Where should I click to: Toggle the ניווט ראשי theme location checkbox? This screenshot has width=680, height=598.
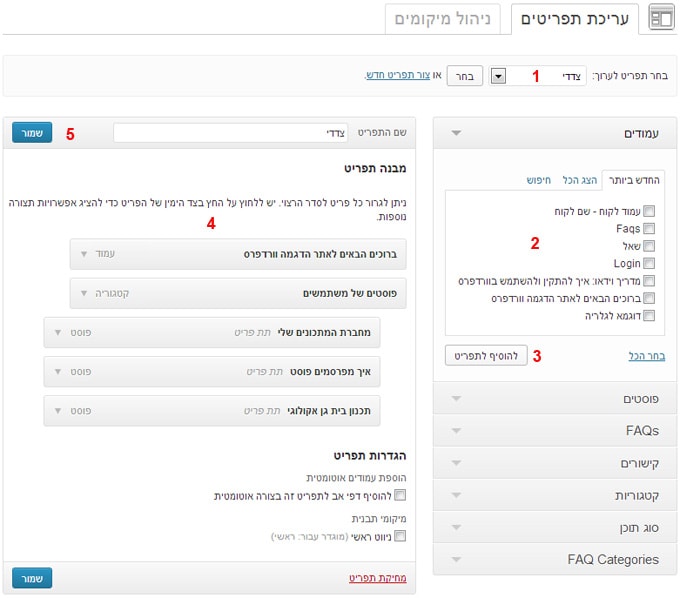pyautogui.click(x=400, y=537)
